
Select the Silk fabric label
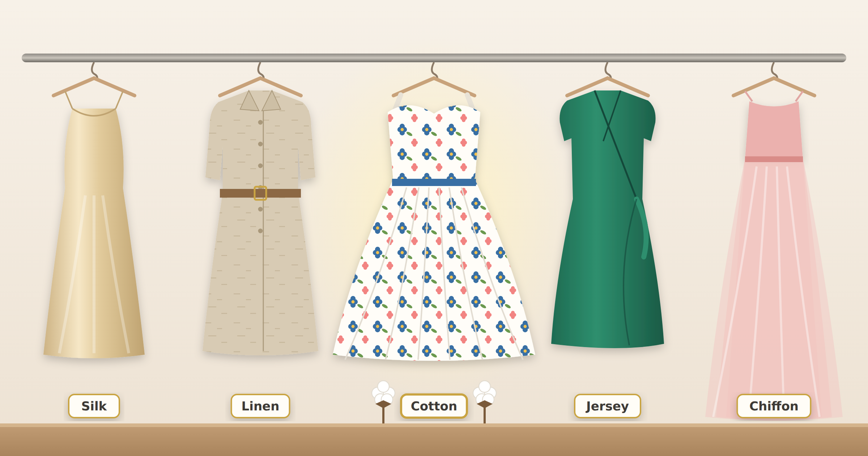click(x=94, y=406)
